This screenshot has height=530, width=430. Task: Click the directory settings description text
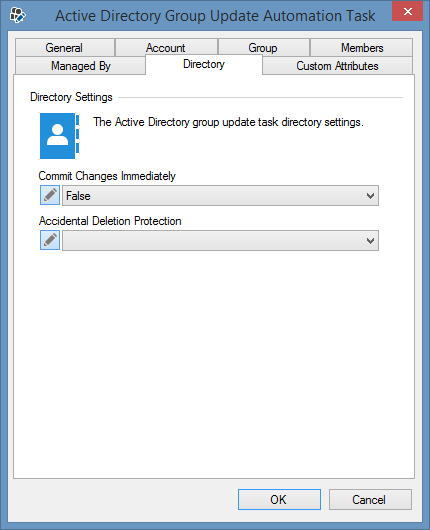(x=228, y=122)
